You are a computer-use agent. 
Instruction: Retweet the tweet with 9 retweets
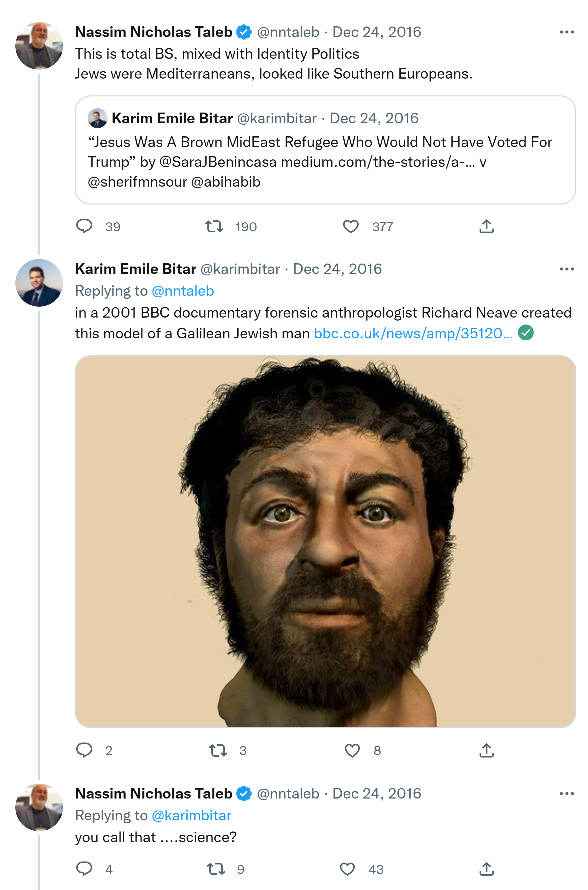point(216,869)
